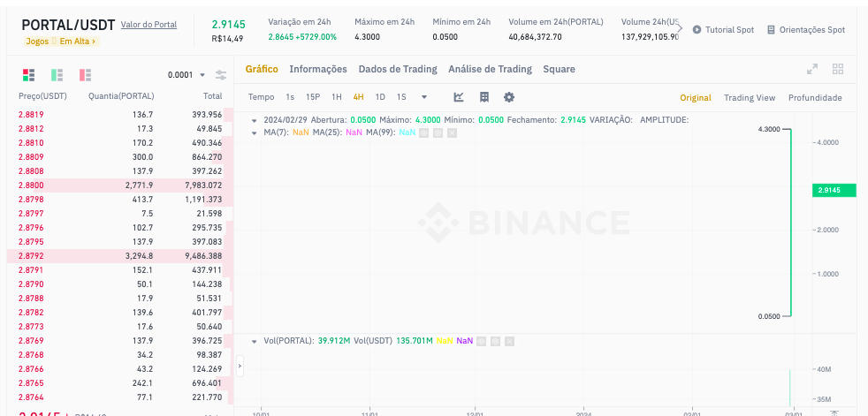Collapse the MA indicator legend
Screen dimensions: 868x416
(x=255, y=132)
